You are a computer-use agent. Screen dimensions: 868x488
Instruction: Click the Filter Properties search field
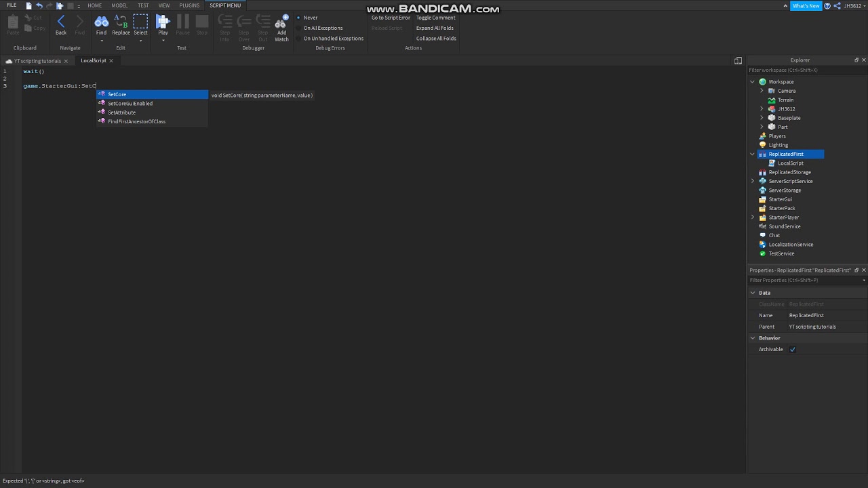(807, 280)
